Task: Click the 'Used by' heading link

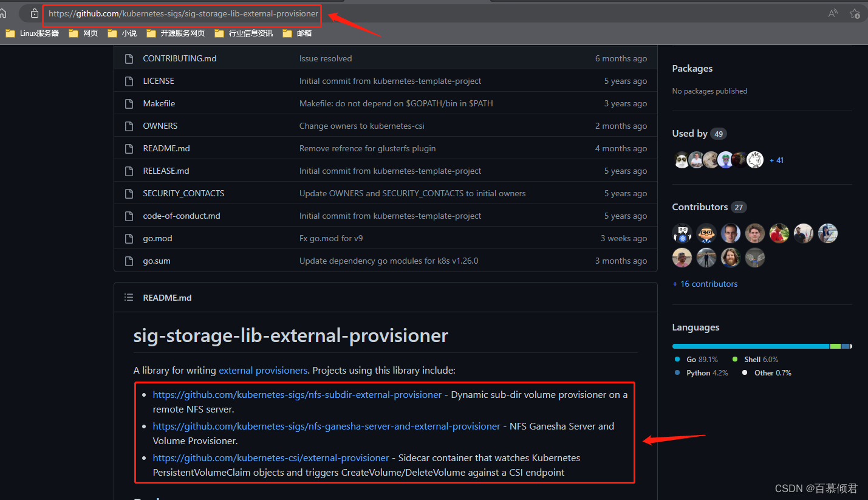Action: (689, 134)
